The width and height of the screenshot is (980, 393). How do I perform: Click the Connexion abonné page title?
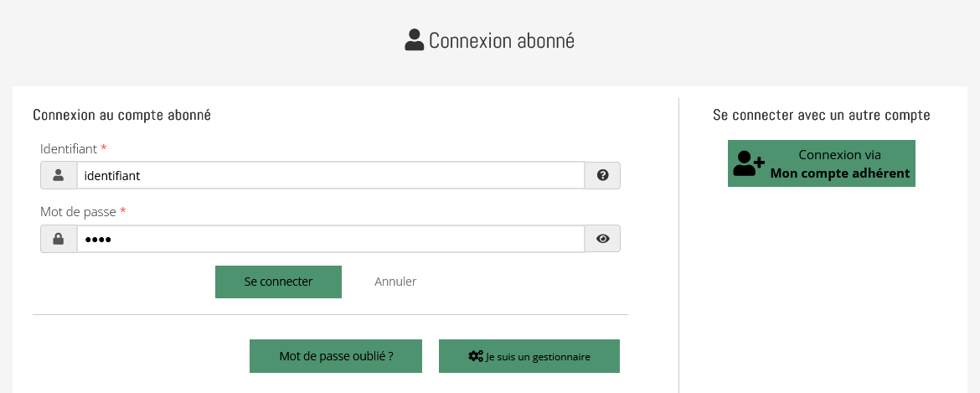[501, 40]
